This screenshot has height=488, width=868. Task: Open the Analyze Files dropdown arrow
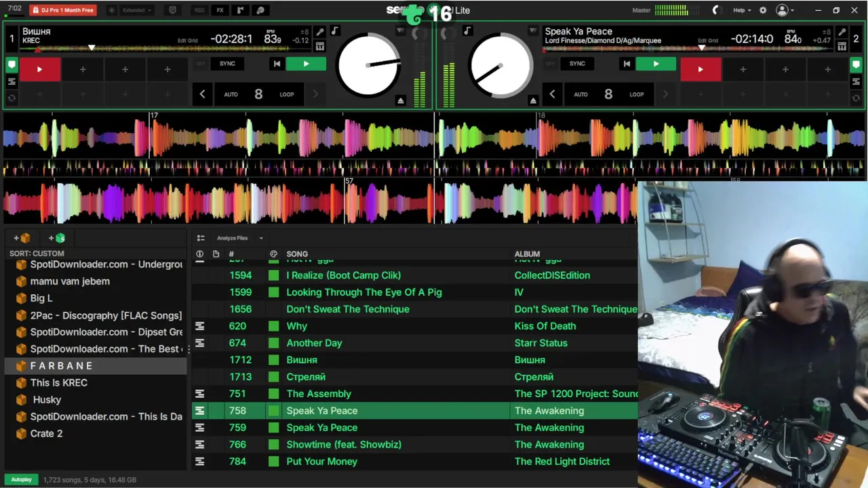(261, 238)
